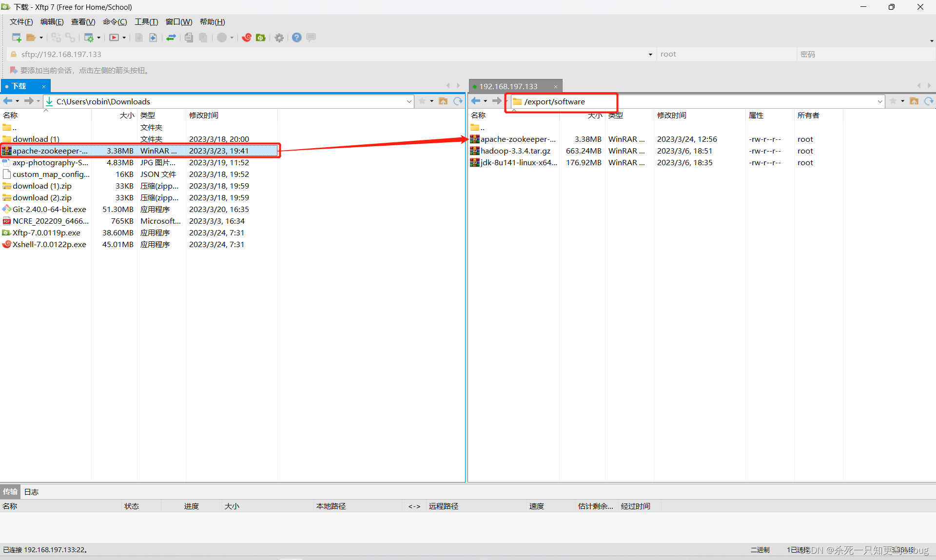Sort remote files by 属性 column
This screenshot has height=560, width=936.
pyautogui.click(x=769, y=116)
